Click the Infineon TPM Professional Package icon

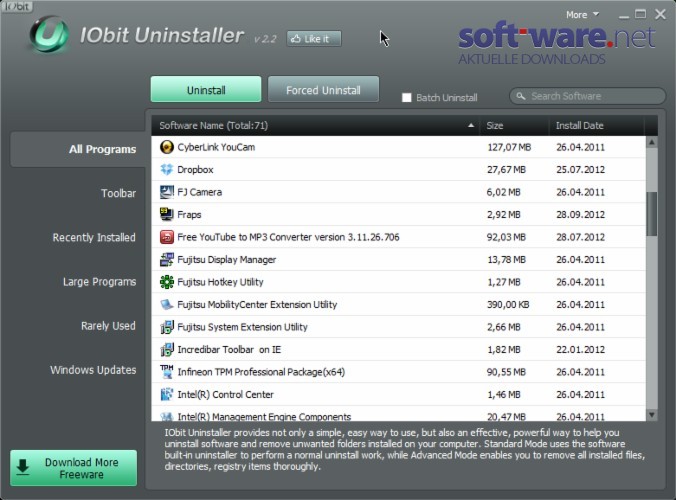166,372
